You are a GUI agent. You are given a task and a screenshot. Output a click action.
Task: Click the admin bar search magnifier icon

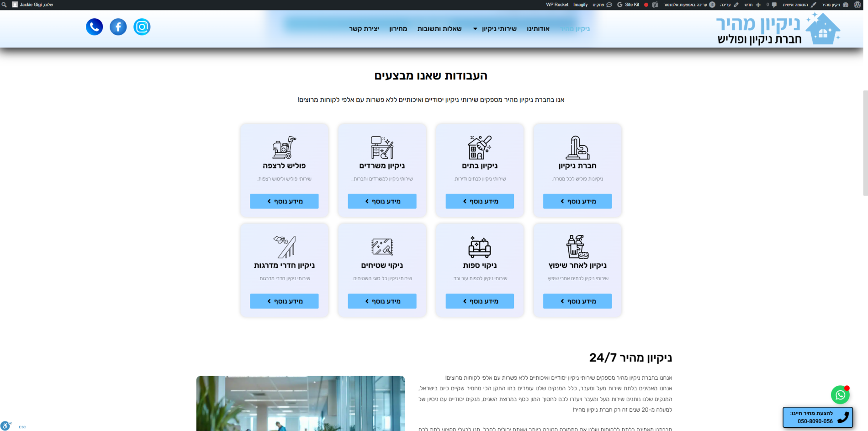click(4, 5)
